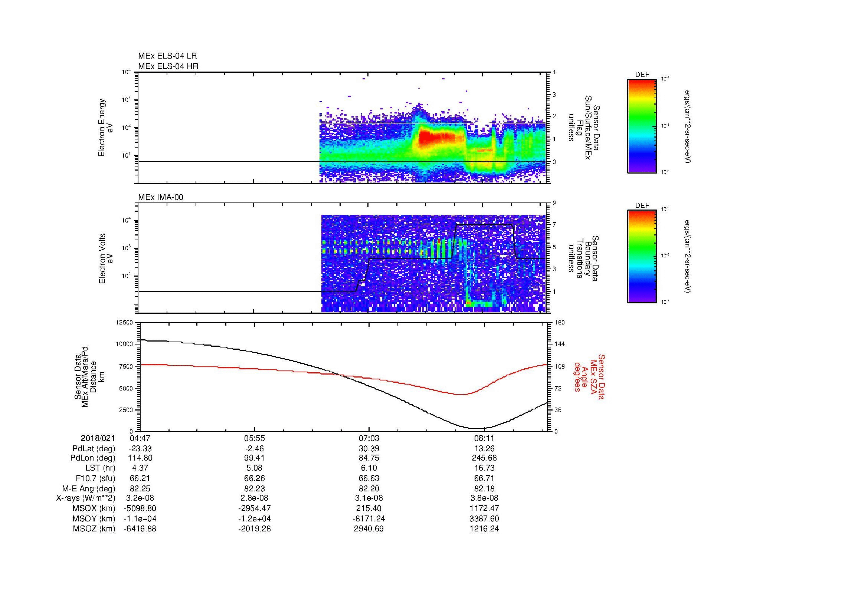Click the 'Electron Volts eV' axis label

[x=105, y=258]
